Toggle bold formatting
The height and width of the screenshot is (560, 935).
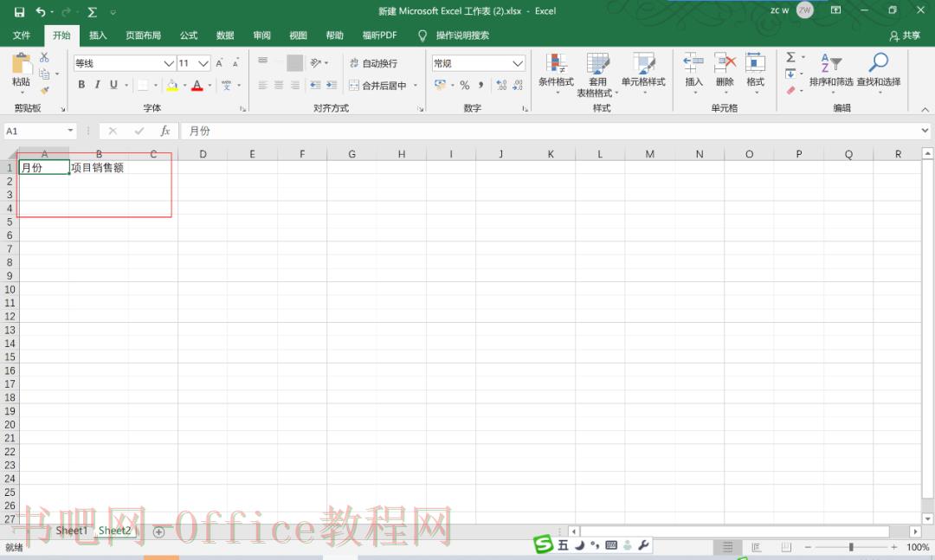pyautogui.click(x=81, y=85)
